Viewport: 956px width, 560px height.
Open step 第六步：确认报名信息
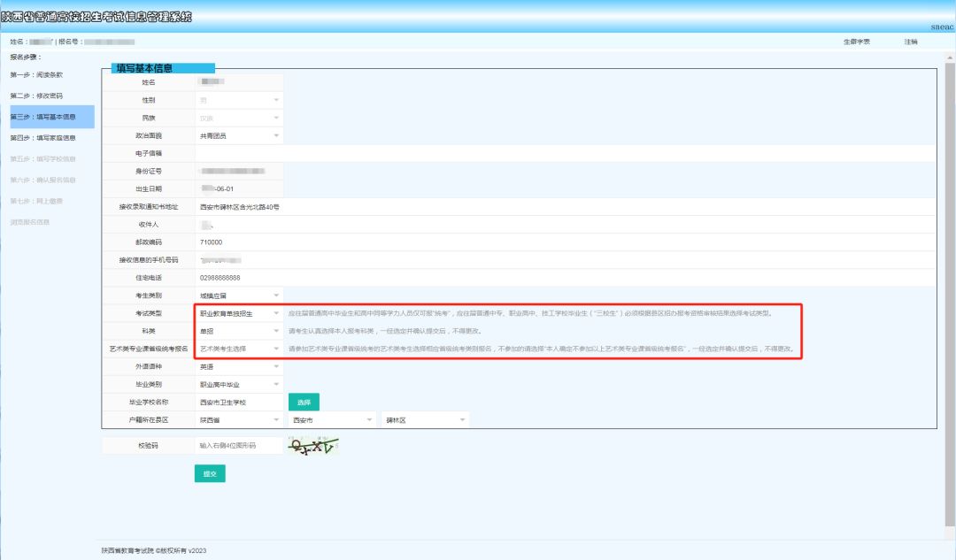[42, 180]
